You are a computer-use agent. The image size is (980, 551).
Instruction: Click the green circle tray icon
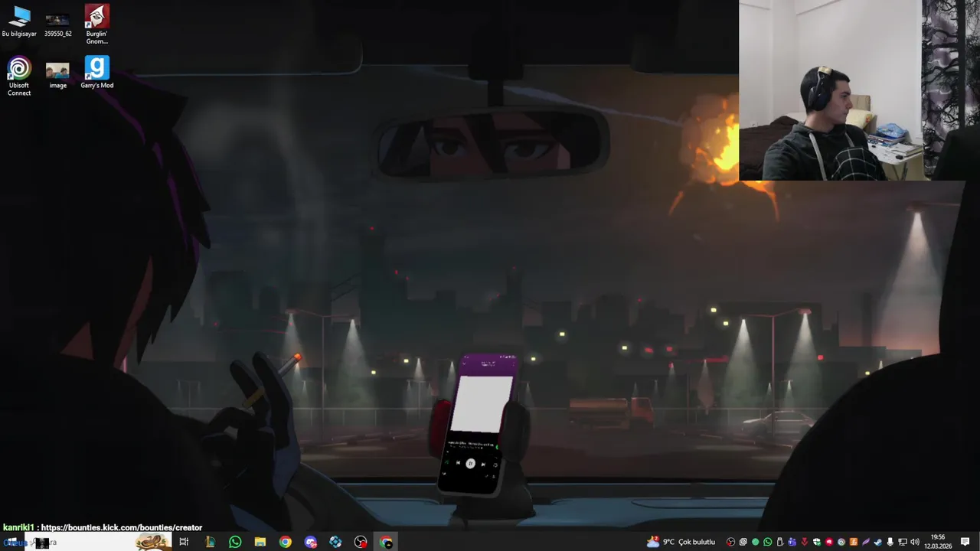pos(756,542)
